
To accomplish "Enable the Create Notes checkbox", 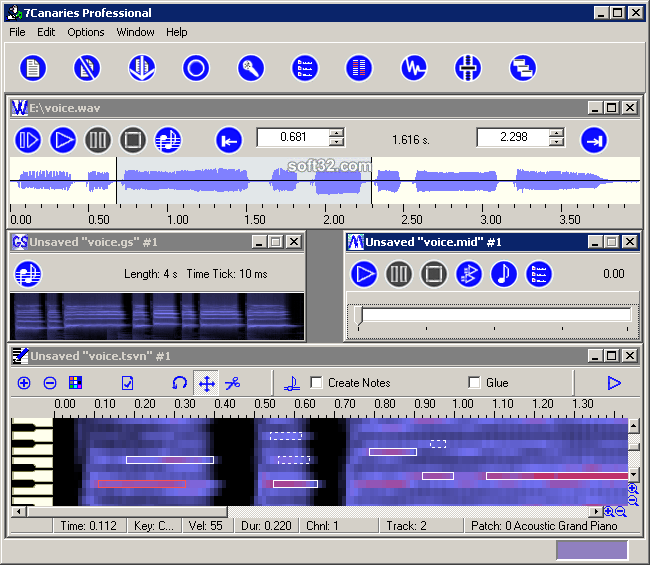I will (316, 383).
